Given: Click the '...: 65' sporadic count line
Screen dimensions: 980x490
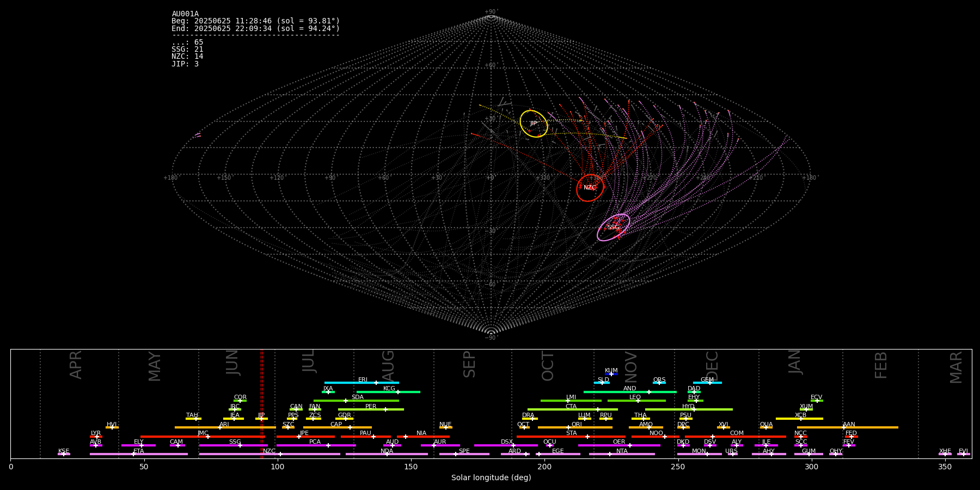Looking at the screenshot, I should (187, 42).
